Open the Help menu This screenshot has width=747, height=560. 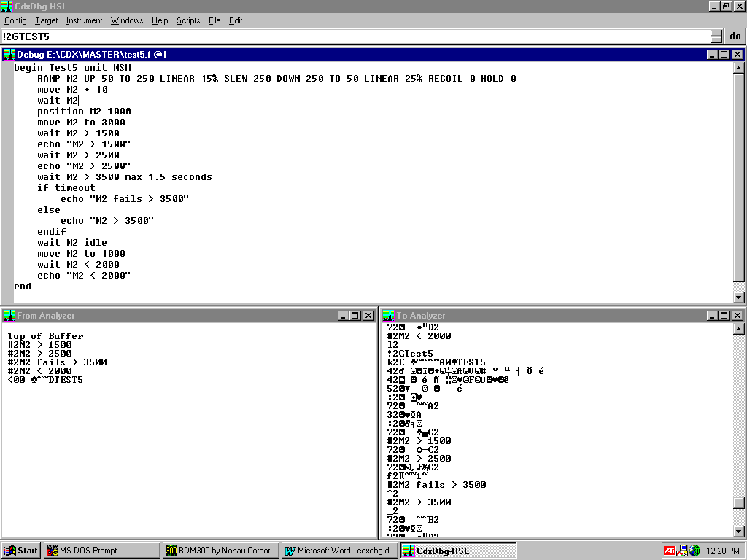pyautogui.click(x=160, y=20)
